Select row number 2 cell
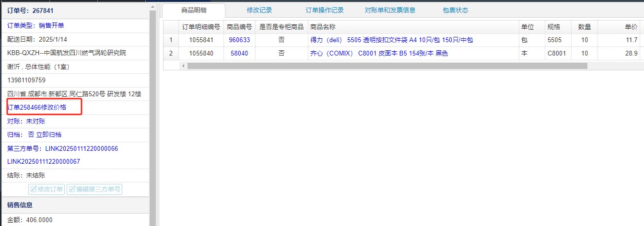 point(171,54)
